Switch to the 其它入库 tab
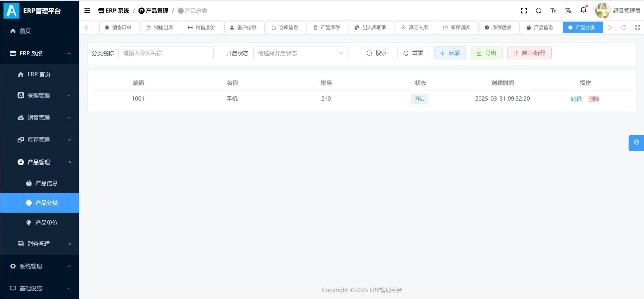The width and height of the screenshot is (644, 299). pyautogui.click(x=416, y=27)
